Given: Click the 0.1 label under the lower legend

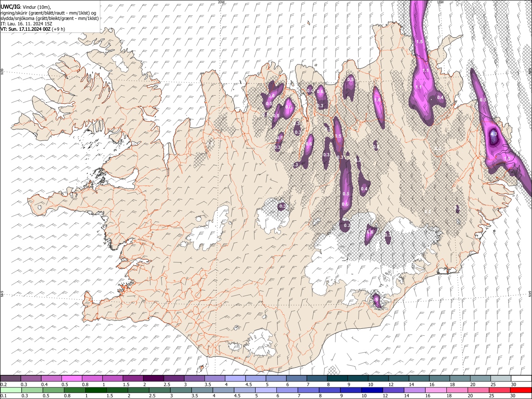Looking at the screenshot, I should click(x=3, y=396).
